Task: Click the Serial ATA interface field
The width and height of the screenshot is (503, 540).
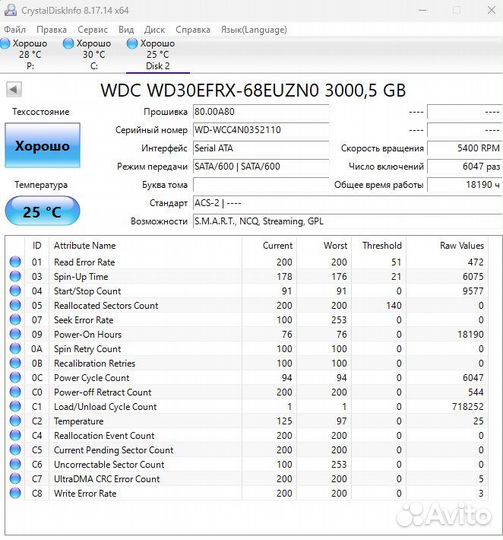Action: [261, 148]
